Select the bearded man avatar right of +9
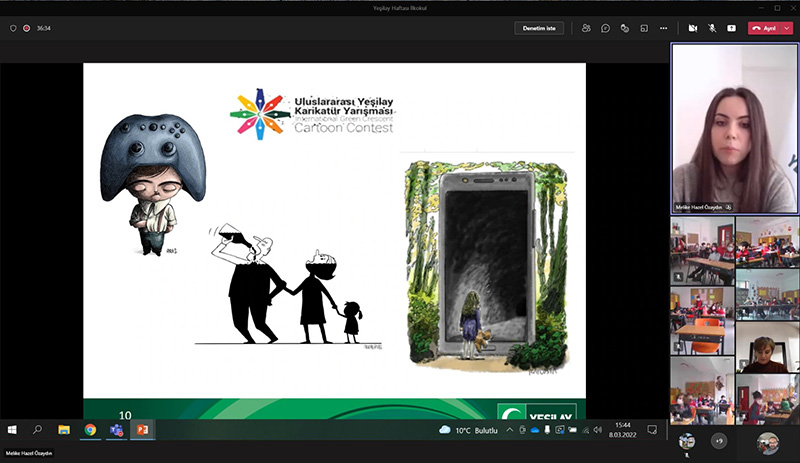Viewport: 800px width, 463px height. tap(768, 443)
